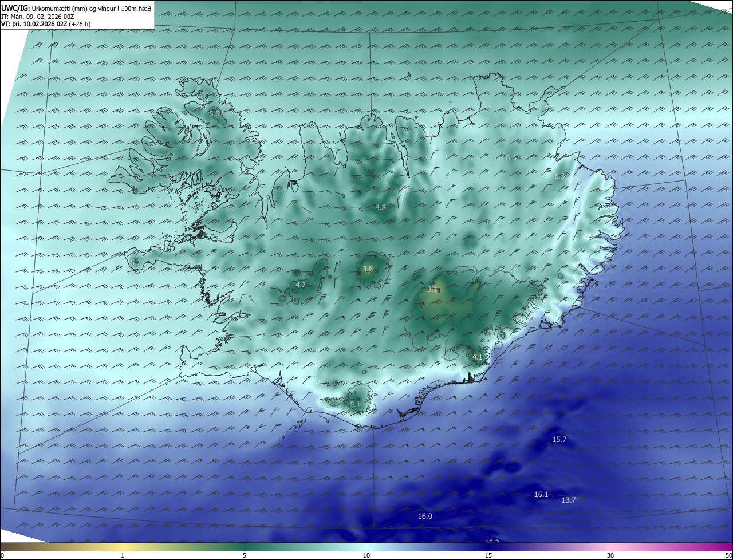Viewport: 733px width, 560px height.
Task: Click the 1 tick on the color scale
Action: point(123,555)
